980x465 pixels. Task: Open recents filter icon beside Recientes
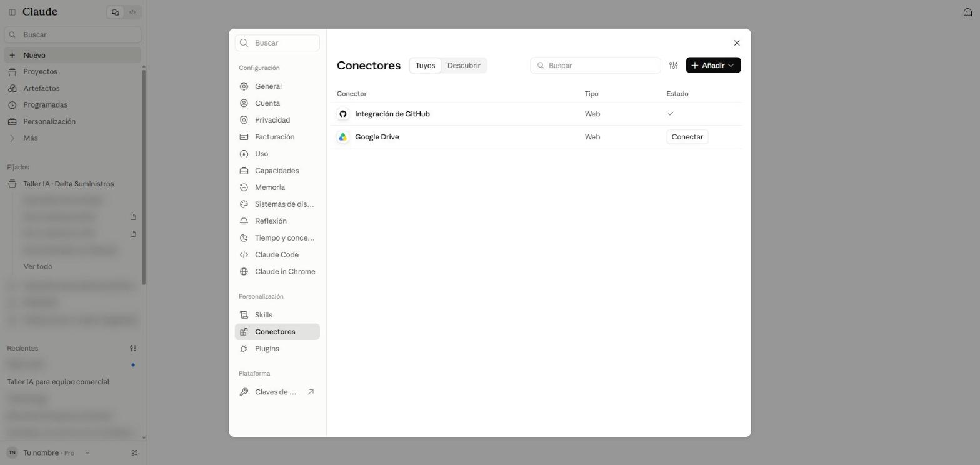tap(133, 348)
